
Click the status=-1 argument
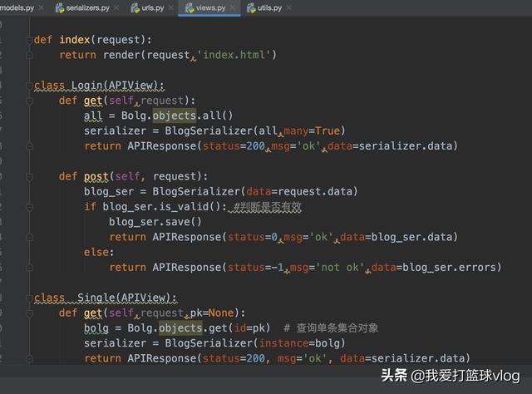[255, 268]
